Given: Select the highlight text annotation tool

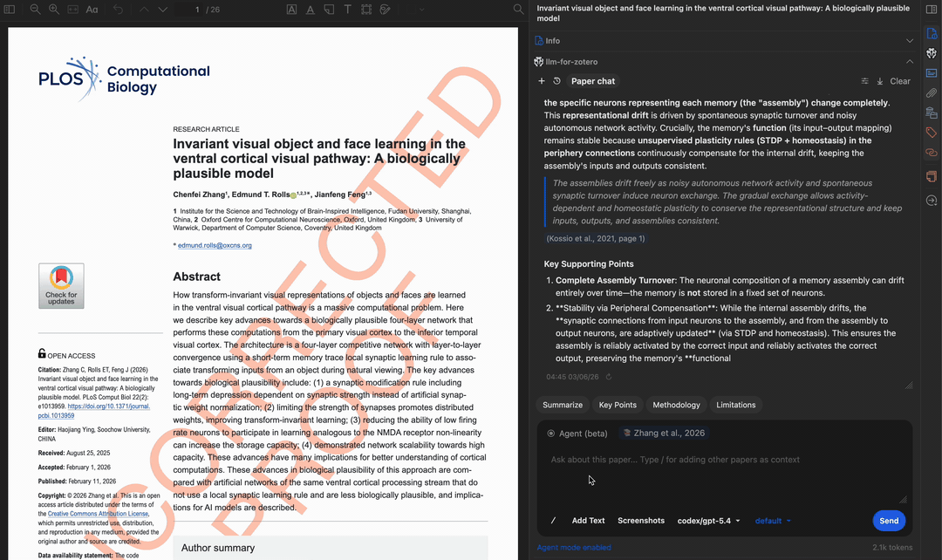Looking at the screenshot, I should pos(290,10).
